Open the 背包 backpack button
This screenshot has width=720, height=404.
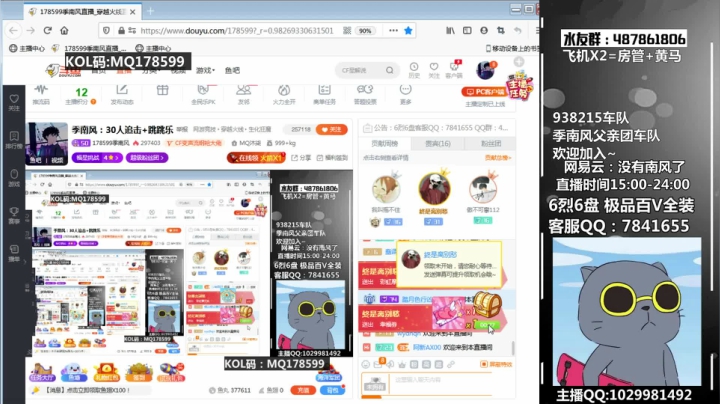[332, 390]
